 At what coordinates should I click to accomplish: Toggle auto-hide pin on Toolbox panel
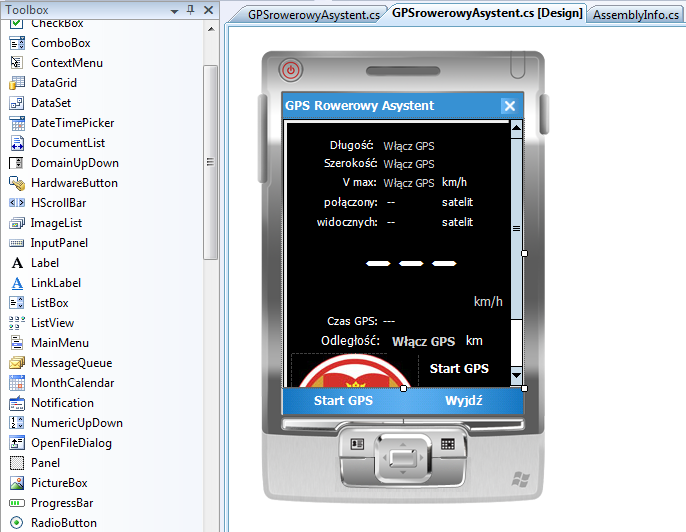pos(190,10)
